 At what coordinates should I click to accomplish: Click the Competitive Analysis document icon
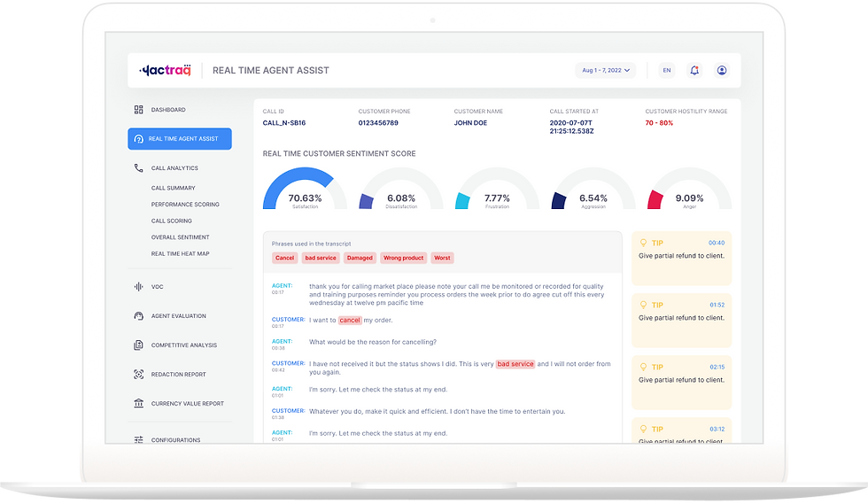coord(138,345)
